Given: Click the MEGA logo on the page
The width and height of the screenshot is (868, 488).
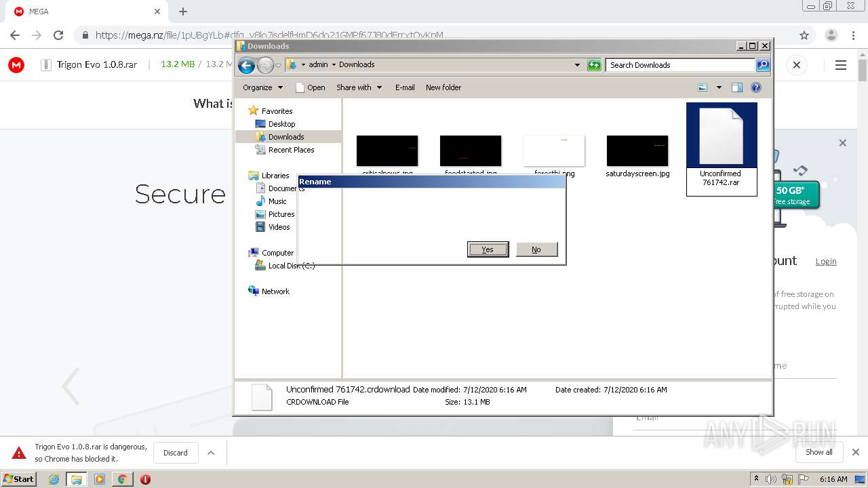Looking at the screenshot, I should coord(16,65).
